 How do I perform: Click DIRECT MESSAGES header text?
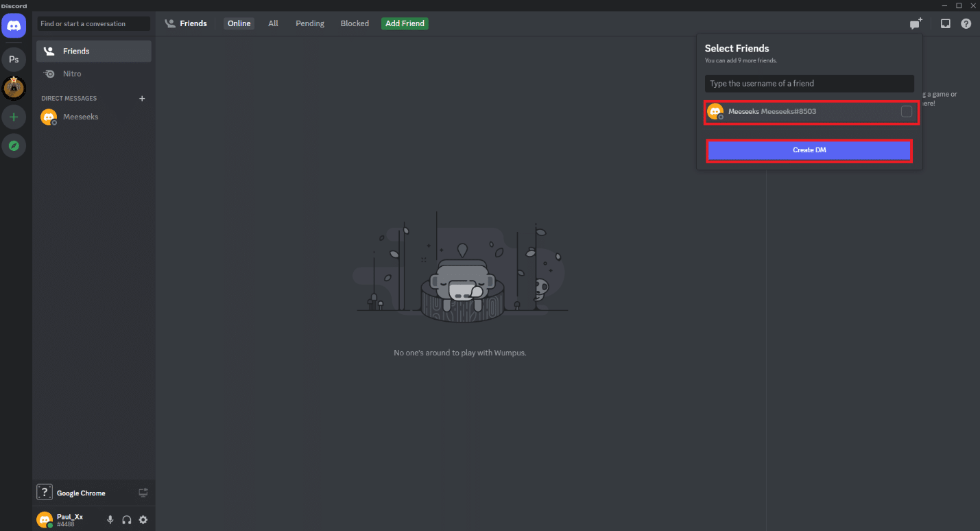click(69, 98)
